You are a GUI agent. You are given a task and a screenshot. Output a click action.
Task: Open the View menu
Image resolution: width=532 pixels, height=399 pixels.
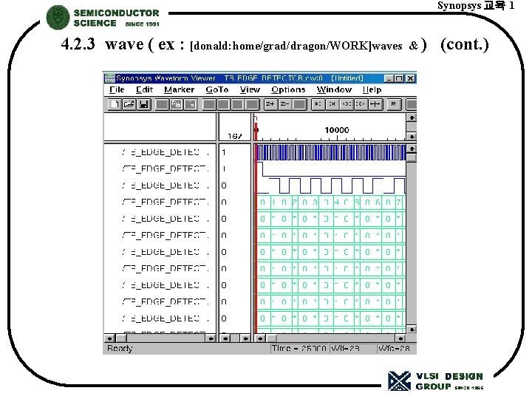(x=250, y=89)
